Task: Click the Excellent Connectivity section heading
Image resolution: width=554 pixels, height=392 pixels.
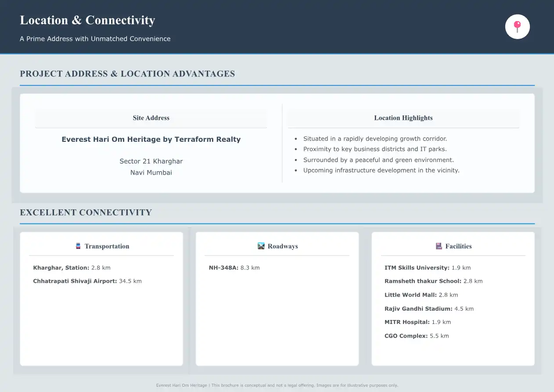Action: click(x=86, y=212)
